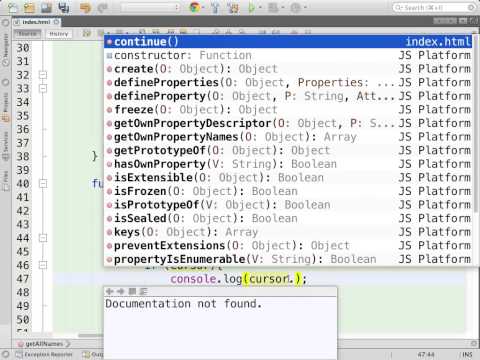480x360 pixels.
Task: Select the defineProperty completion item
Action: click(x=288, y=96)
